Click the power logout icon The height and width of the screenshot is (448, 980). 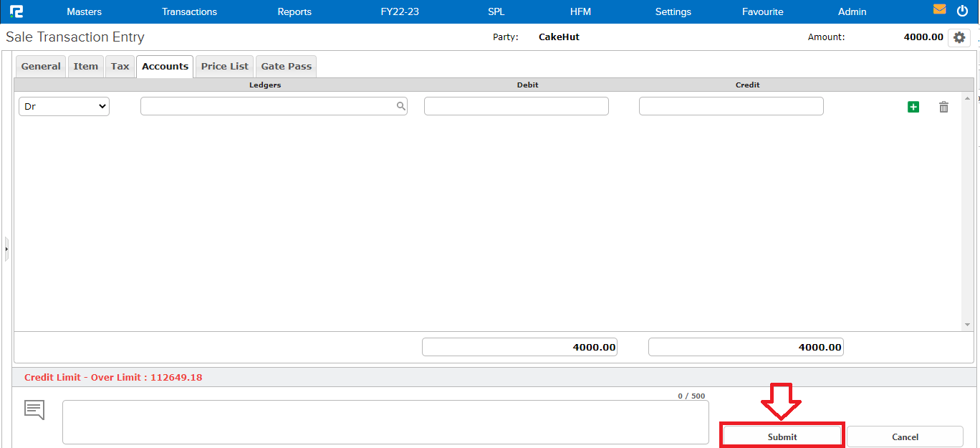pyautogui.click(x=962, y=11)
